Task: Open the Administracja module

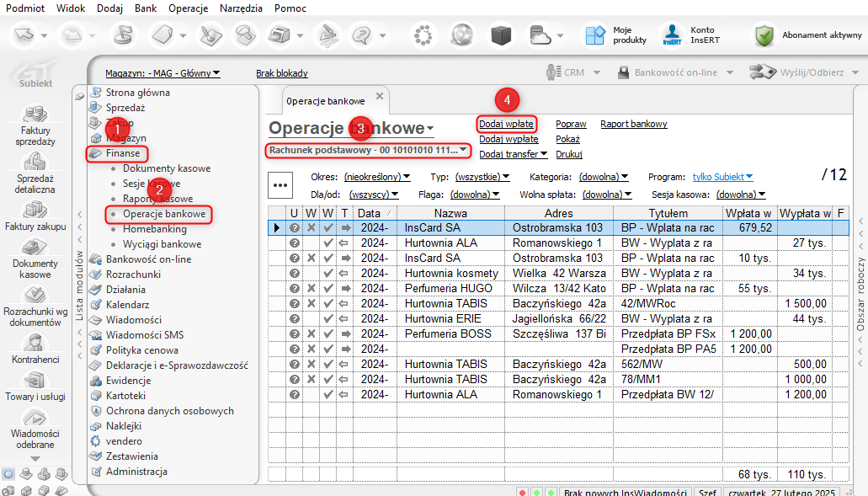Action: tap(136, 472)
